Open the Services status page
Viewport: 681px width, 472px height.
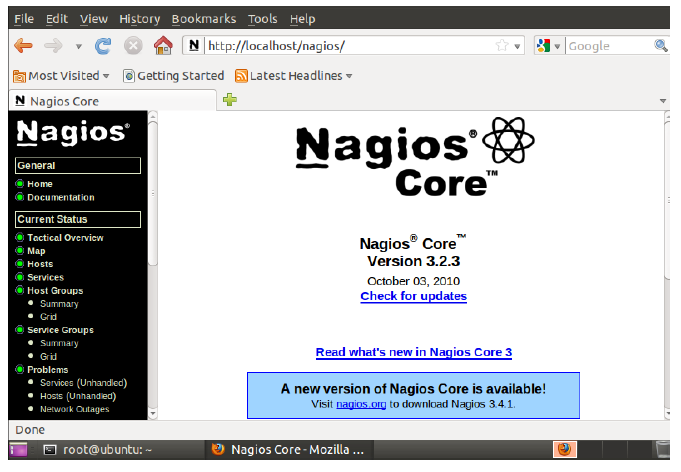pos(46,277)
